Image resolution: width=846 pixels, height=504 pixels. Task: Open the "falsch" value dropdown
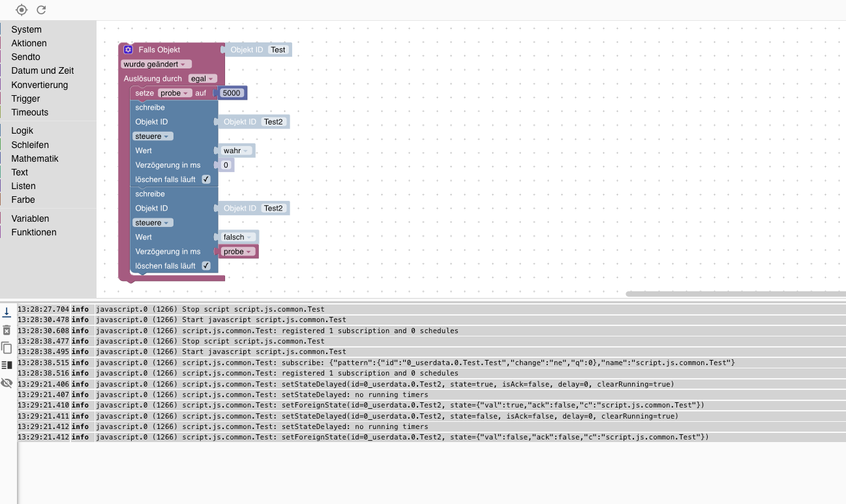pos(239,237)
